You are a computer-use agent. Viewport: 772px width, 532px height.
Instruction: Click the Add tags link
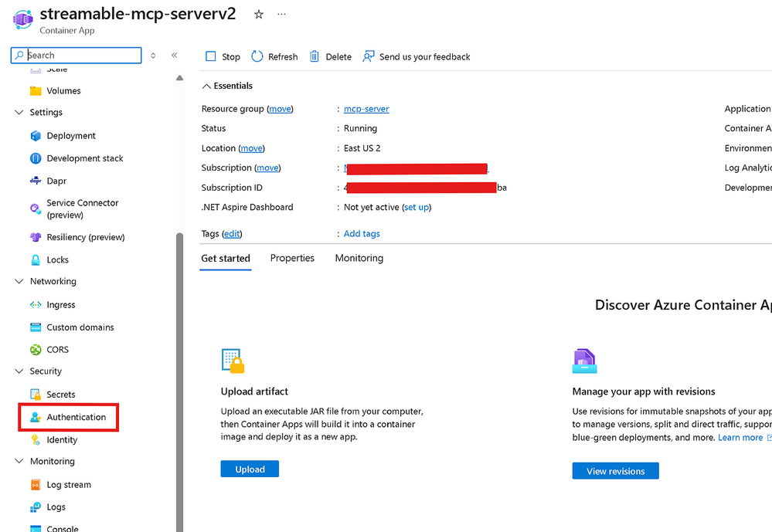(x=362, y=234)
